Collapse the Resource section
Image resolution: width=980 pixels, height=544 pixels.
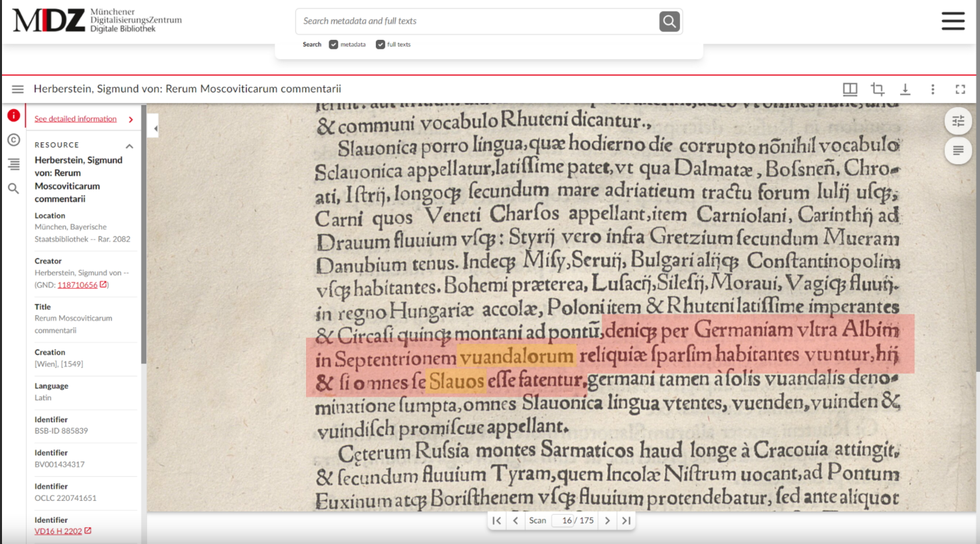[129, 146]
